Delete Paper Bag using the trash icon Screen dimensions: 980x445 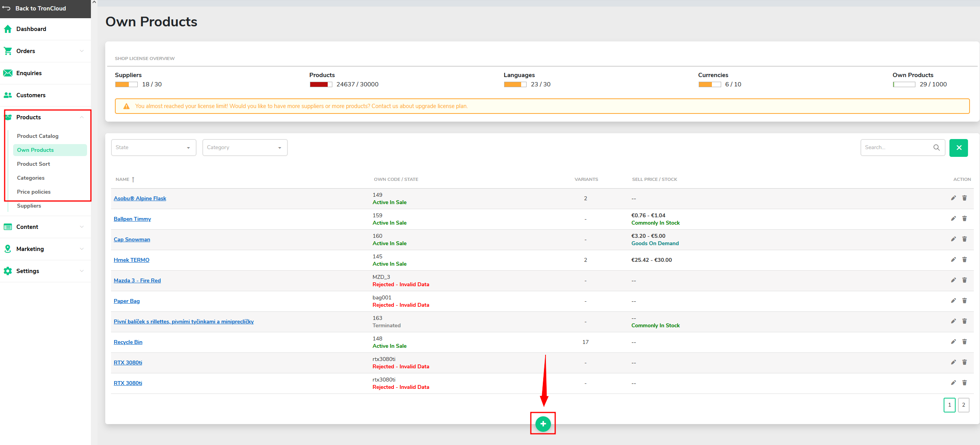[965, 301]
